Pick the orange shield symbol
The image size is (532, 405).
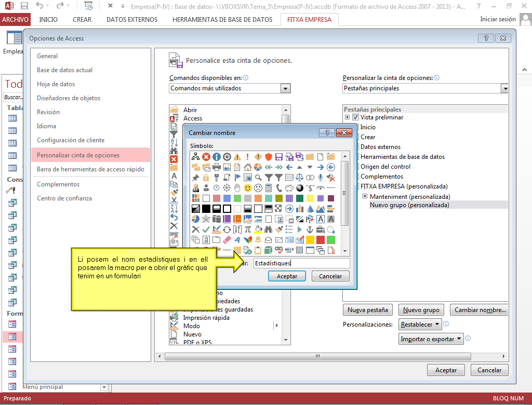[x=269, y=157]
